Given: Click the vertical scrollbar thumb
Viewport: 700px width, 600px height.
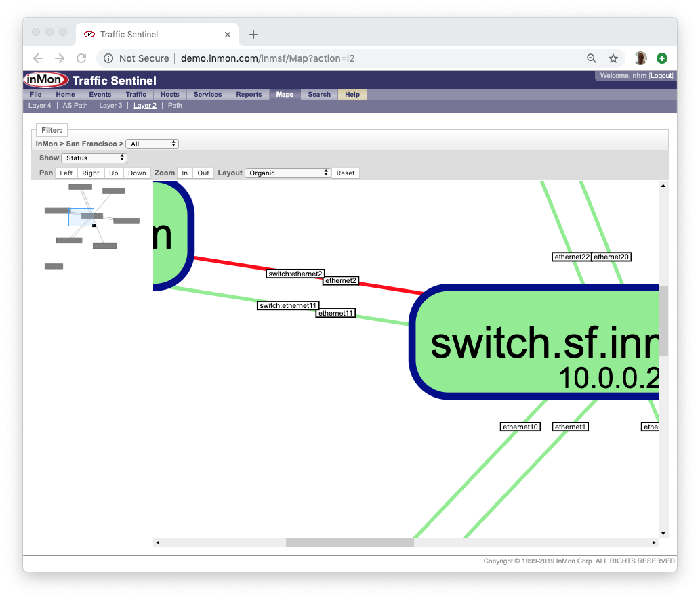Looking at the screenshot, I should [663, 320].
